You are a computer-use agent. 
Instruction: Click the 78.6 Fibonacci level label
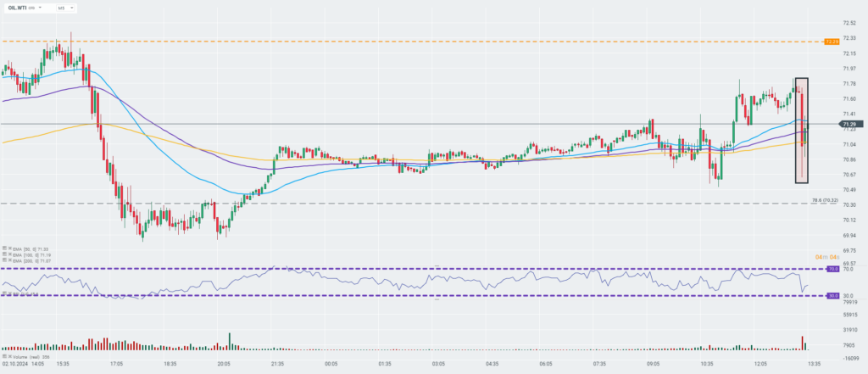pyautogui.click(x=825, y=200)
